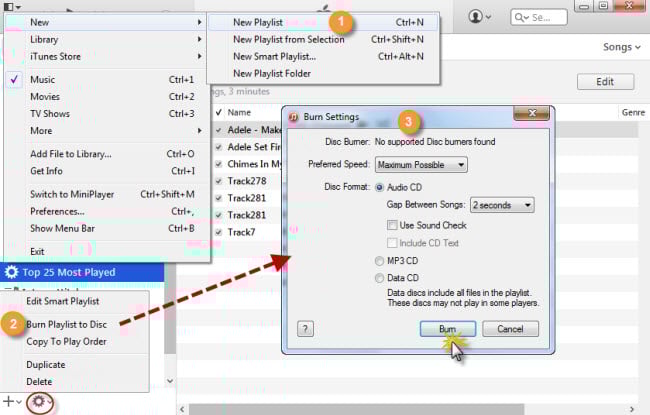Click the search magnifier icon

point(519,17)
